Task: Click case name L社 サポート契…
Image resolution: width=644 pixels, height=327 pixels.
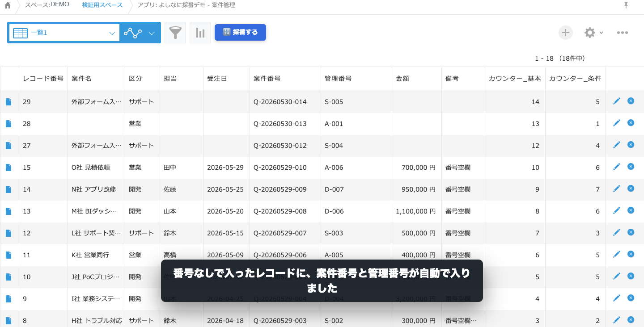Action: click(96, 233)
